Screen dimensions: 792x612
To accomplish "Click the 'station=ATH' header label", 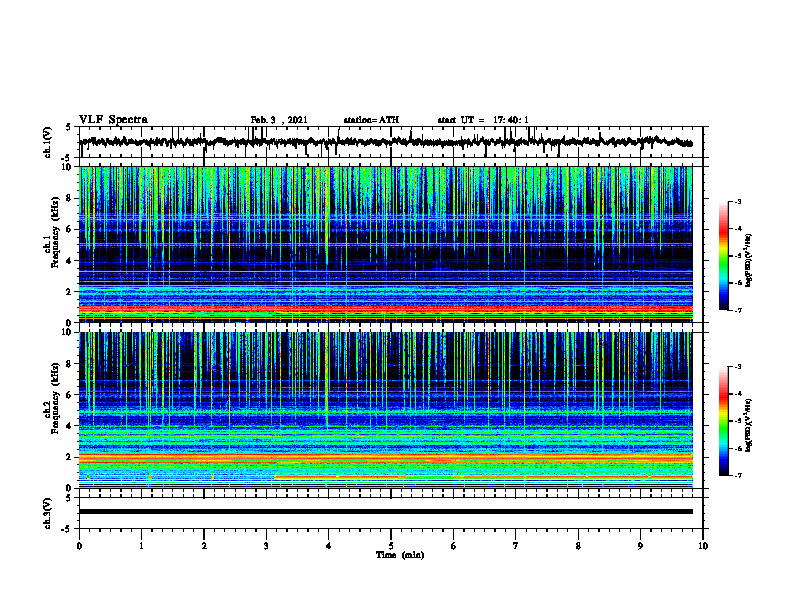I will click(x=371, y=120).
